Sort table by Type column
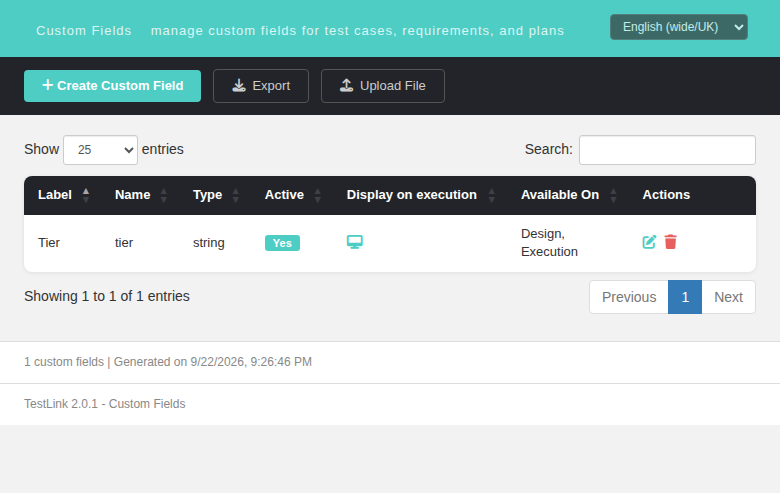This screenshot has width=780, height=493. click(215, 195)
